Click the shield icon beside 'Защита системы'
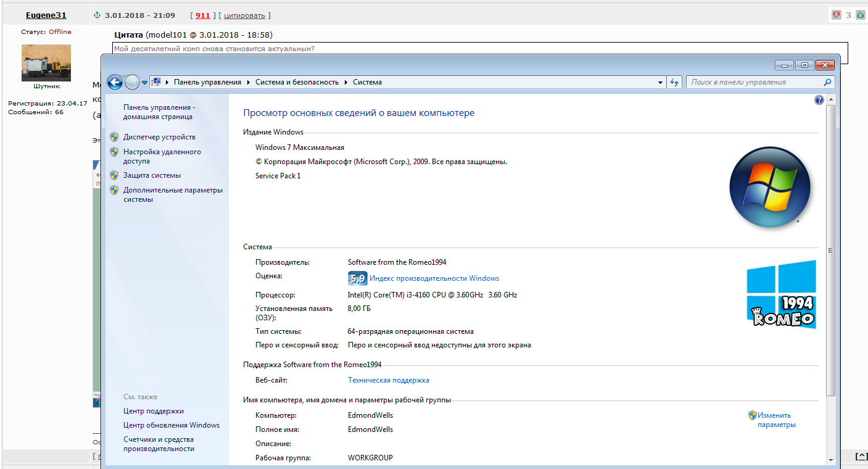The height and width of the screenshot is (469, 868). (x=114, y=175)
